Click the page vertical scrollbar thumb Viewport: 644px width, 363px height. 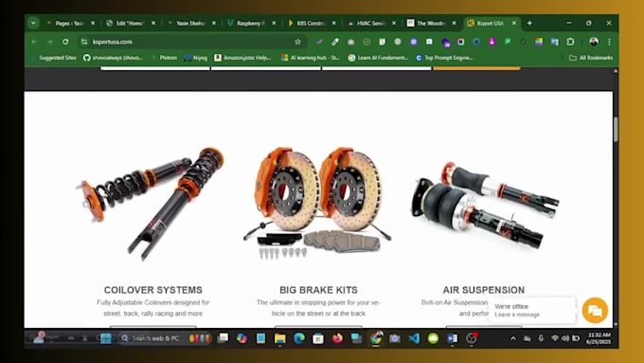tap(616, 130)
